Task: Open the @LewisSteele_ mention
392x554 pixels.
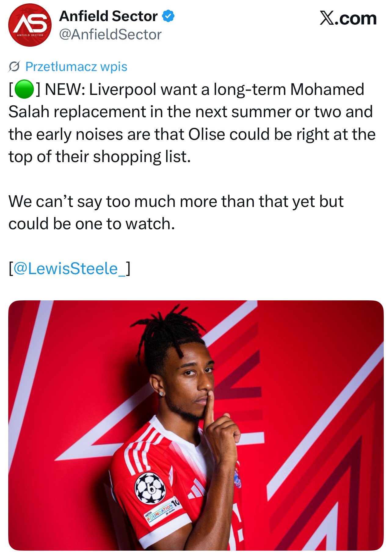Action: [70, 269]
